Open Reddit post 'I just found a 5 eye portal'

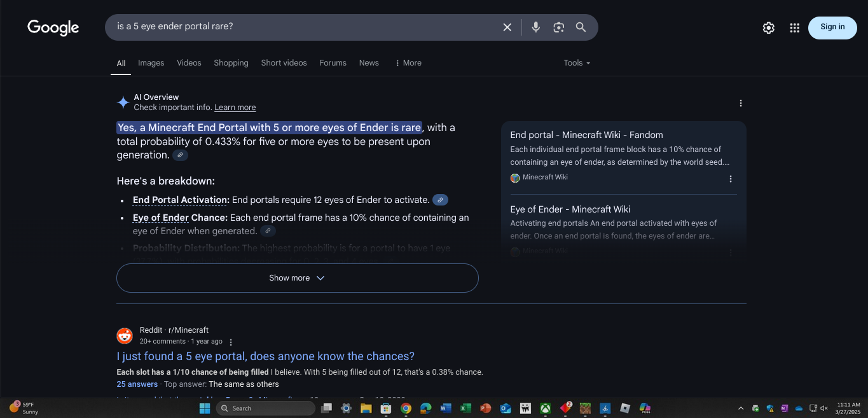pos(265,356)
